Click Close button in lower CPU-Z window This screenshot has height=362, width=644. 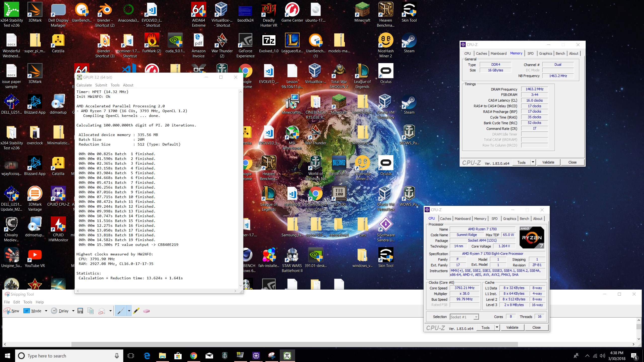536,327
